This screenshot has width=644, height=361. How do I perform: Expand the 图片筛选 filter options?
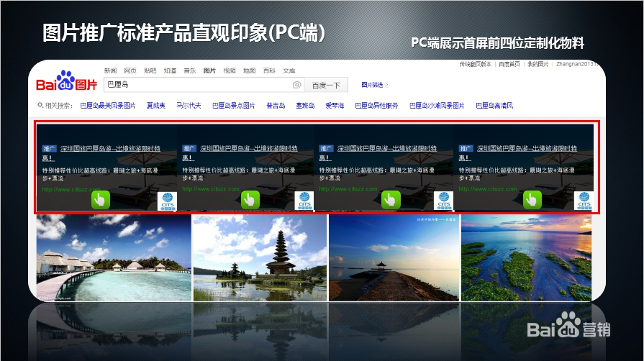pos(374,85)
